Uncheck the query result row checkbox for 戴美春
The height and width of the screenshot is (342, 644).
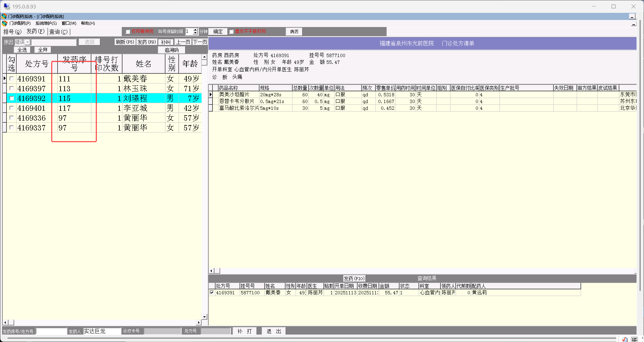click(212, 293)
